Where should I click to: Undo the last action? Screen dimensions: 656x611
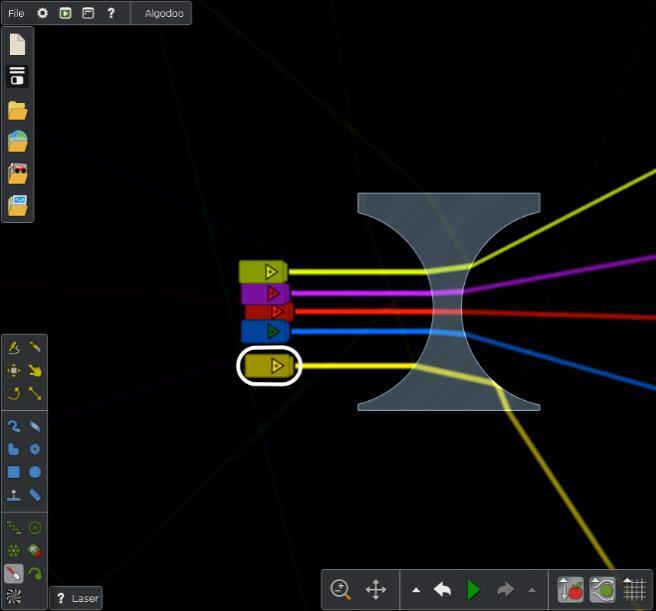pyautogui.click(x=443, y=590)
